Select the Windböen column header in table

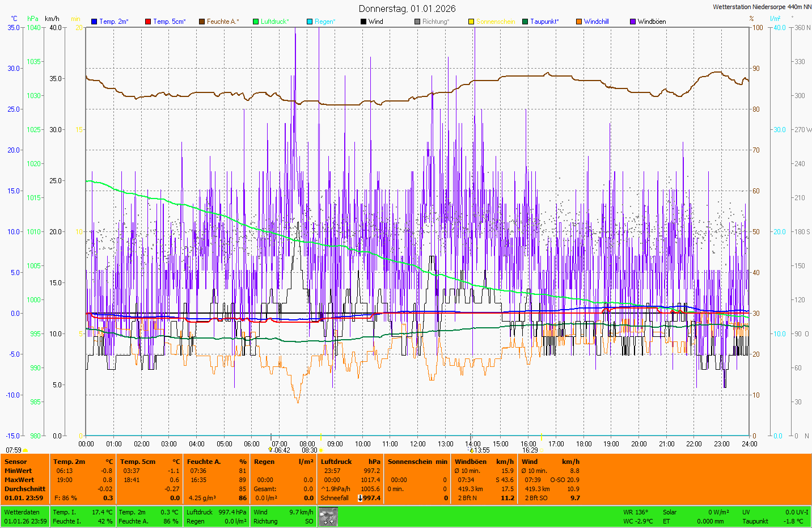[471, 462]
